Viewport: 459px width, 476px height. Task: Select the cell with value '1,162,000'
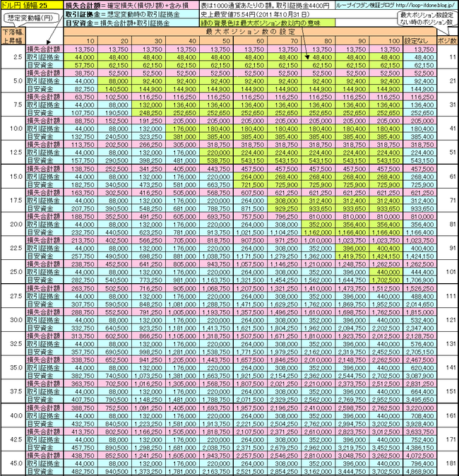(318, 232)
